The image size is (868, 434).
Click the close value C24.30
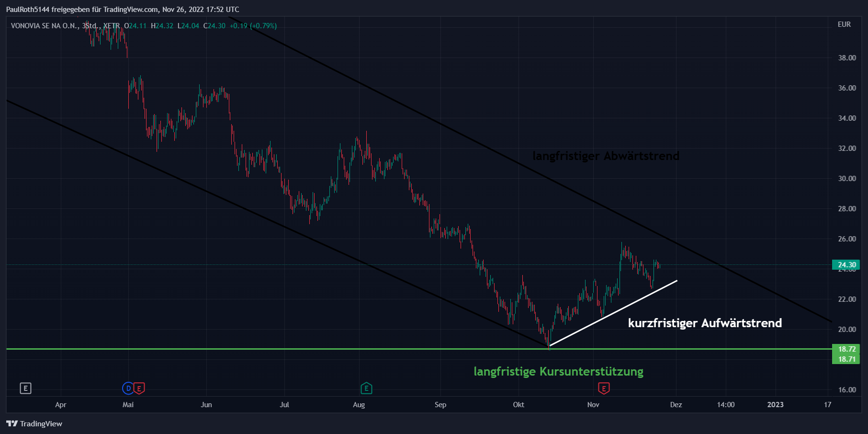pyautogui.click(x=214, y=26)
